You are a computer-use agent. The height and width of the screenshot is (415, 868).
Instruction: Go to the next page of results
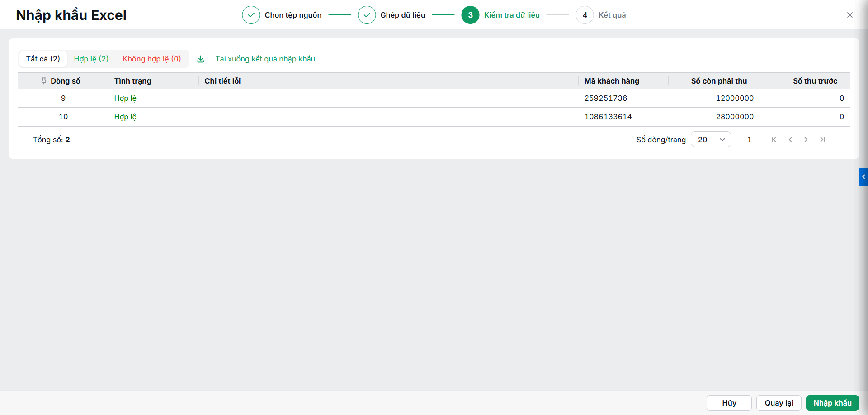click(806, 140)
